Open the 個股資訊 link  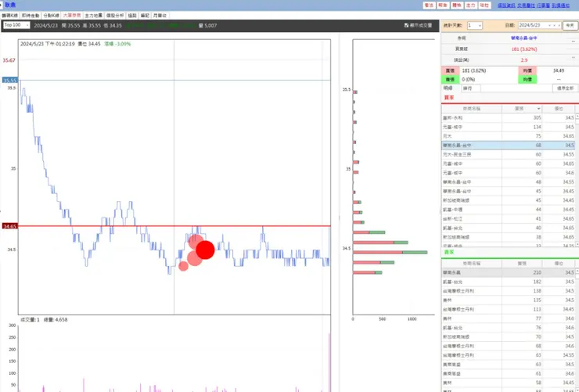pyautogui.click(x=506, y=5)
